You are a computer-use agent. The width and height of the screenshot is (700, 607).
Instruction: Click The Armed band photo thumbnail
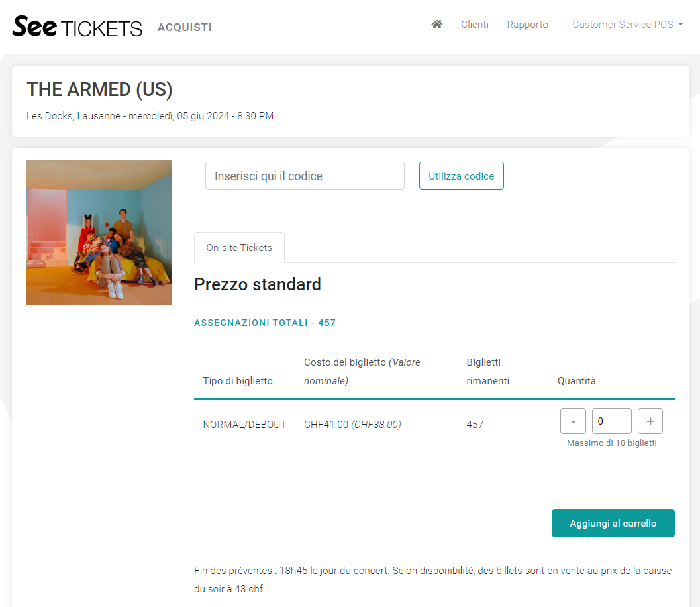pyautogui.click(x=99, y=233)
